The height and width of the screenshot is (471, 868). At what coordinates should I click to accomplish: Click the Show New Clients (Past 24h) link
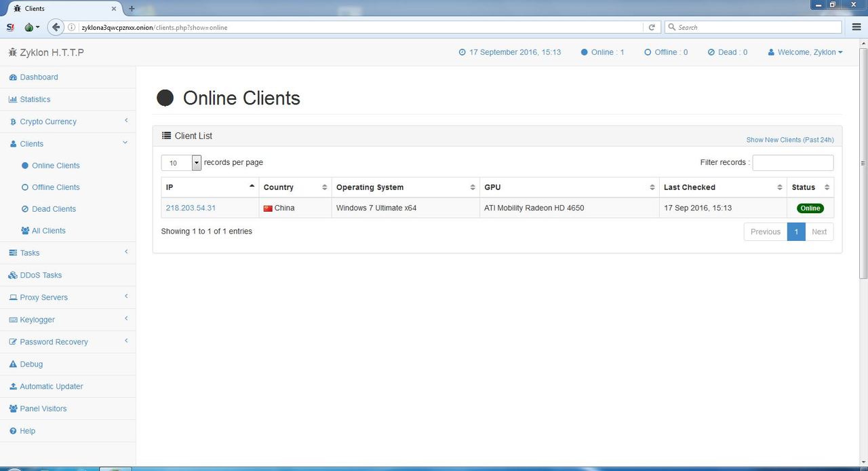pos(790,140)
